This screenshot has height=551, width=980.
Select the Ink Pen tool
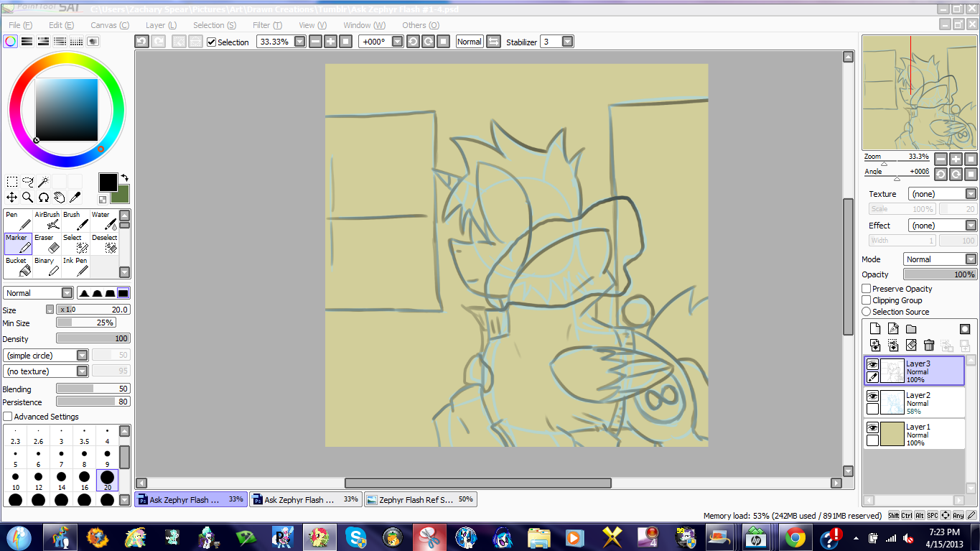(75, 267)
